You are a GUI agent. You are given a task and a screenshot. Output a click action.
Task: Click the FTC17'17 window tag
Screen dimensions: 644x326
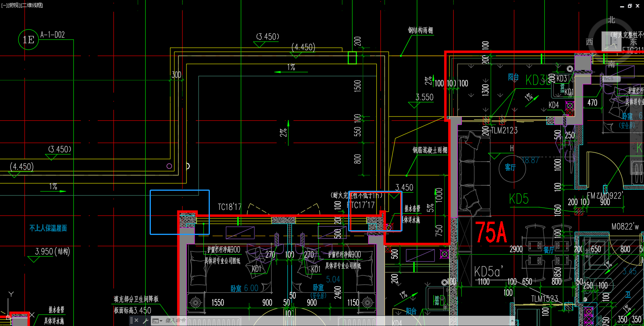point(361,205)
